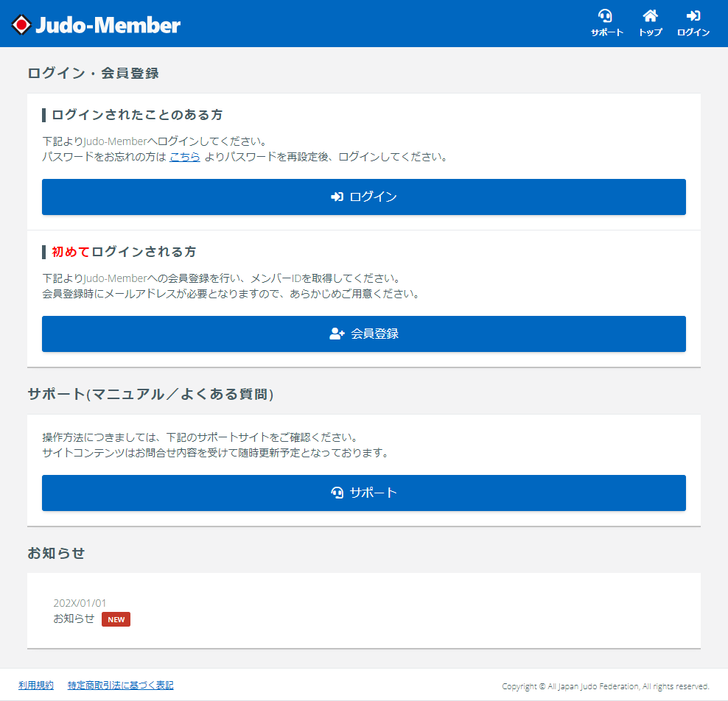Select the date 202X/01/01
This screenshot has height=701, width=728.
[x=80, y=603]
